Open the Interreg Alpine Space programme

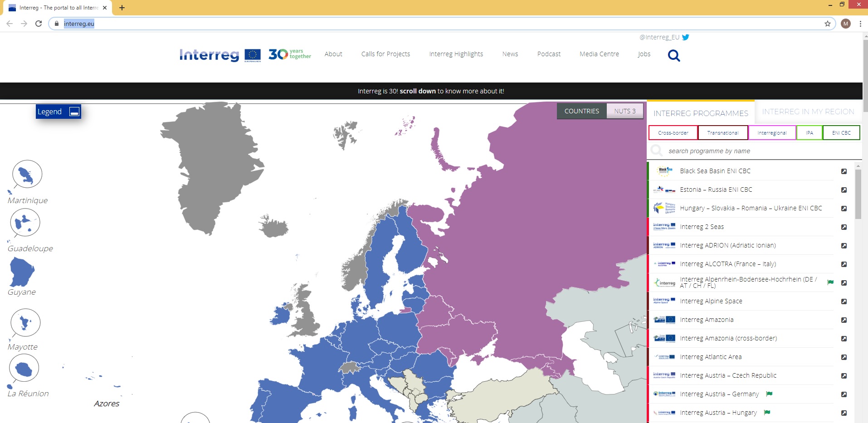[x=711, y=301]
